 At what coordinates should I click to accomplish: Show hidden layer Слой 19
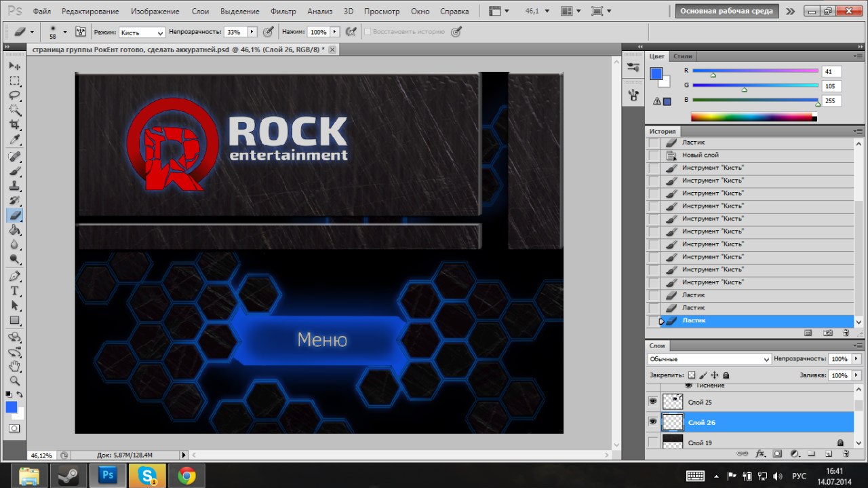[x=653, y=443]
